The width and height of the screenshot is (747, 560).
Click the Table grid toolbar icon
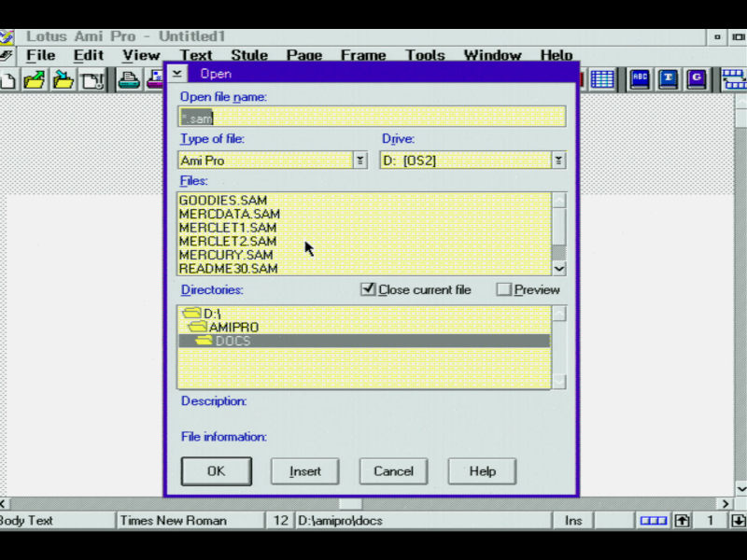coord(602,79)
